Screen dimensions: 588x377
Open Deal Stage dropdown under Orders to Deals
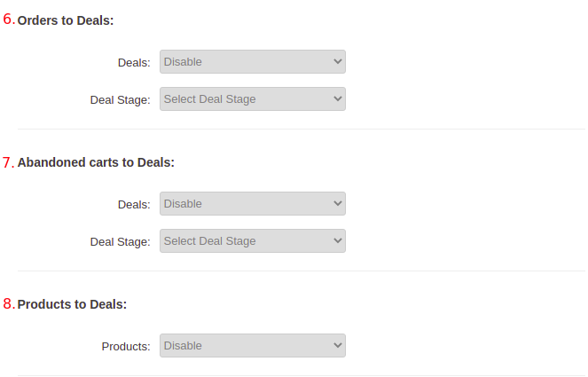point(252,99)
